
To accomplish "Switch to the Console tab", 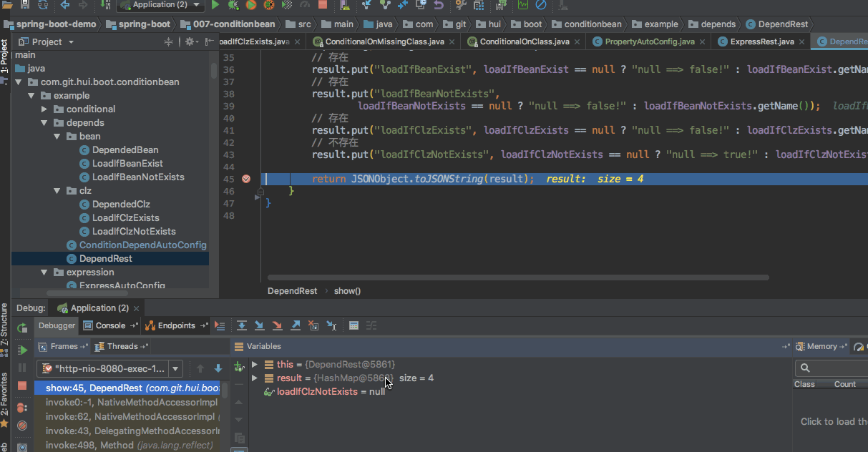I will 109,325.
